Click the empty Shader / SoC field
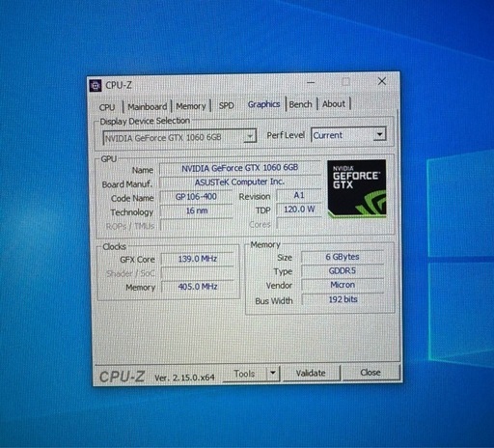 (x=198, y=273)
